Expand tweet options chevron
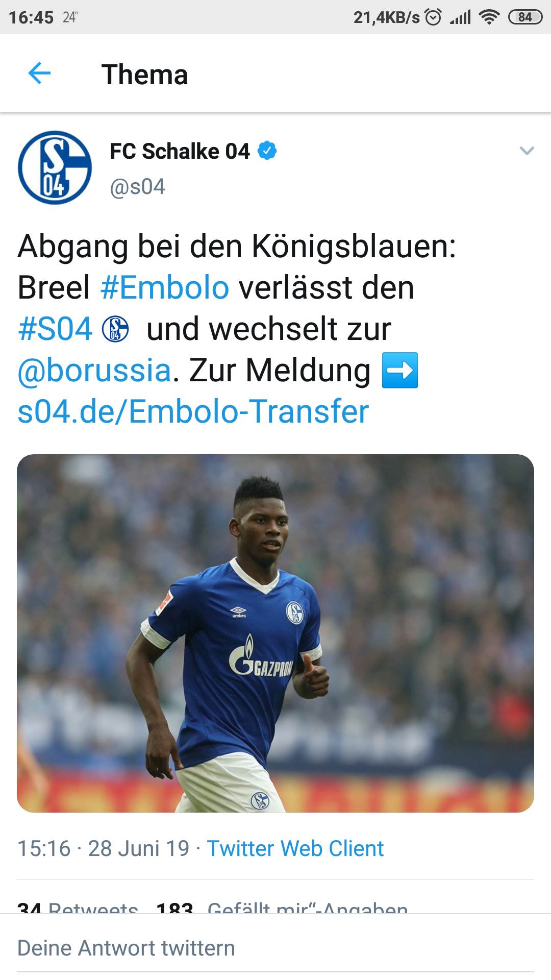The width and height of the screenshot is (551, 980). click(x=527, y=151)
